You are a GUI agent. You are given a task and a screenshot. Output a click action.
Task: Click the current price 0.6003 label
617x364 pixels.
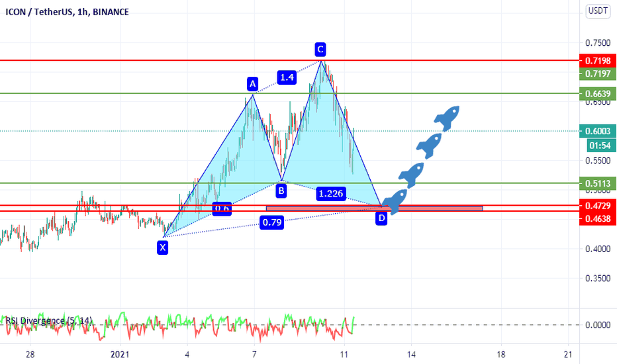[x=598, y=131]
